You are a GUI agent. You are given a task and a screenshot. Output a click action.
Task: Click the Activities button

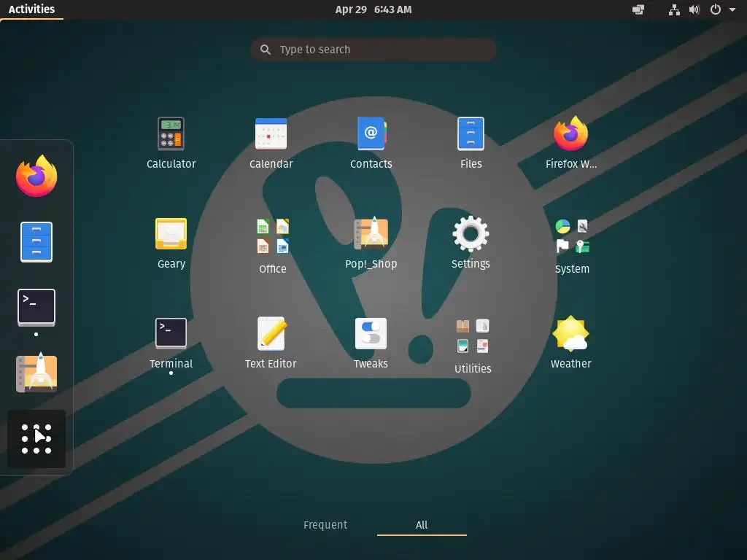tap(31, 9)
